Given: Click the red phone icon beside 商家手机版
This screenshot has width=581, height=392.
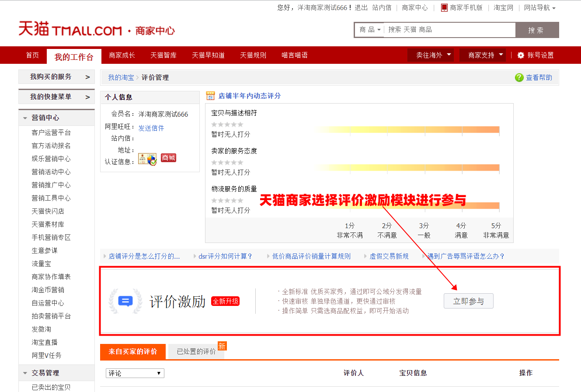Looking at the screenshot, I should [x=444, y=7].
